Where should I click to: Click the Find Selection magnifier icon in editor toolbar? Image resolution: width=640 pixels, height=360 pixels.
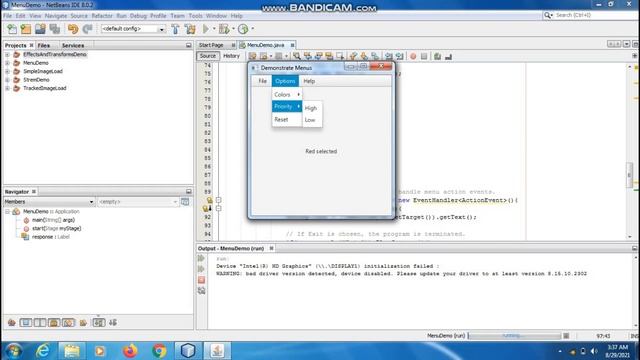tap(297, 56)
